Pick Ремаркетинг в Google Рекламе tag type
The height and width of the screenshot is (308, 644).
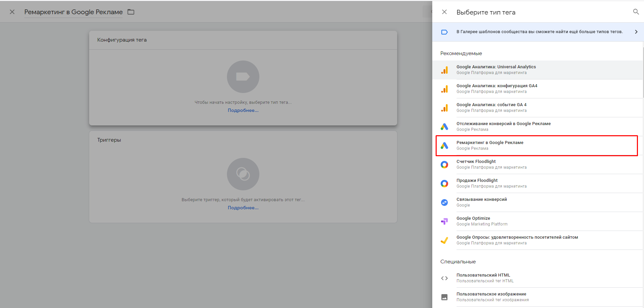coord(490,145)
